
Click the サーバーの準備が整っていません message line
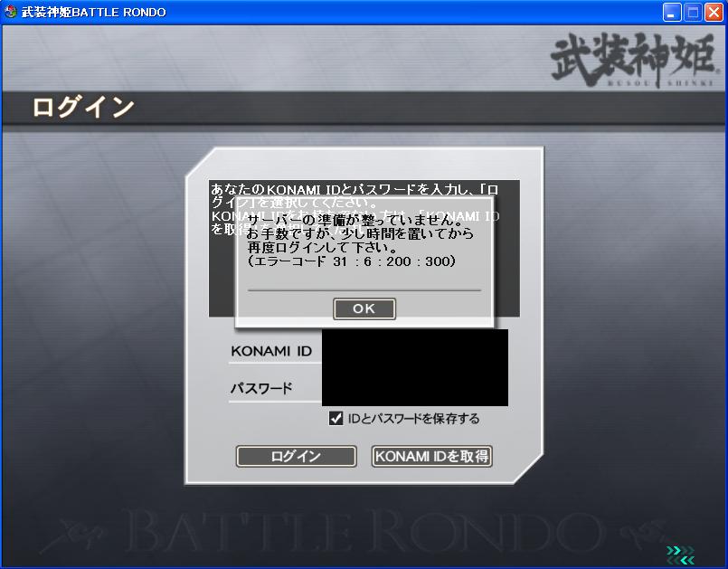coord(355,220)
